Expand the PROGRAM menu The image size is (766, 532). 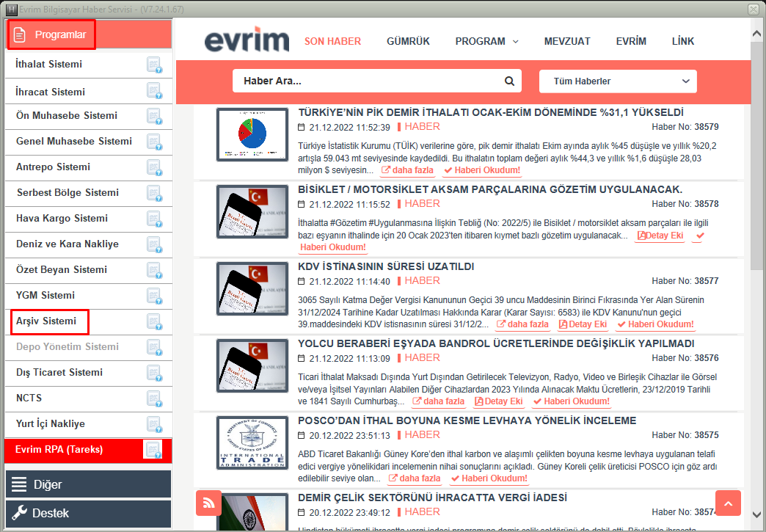click(486, 42)
